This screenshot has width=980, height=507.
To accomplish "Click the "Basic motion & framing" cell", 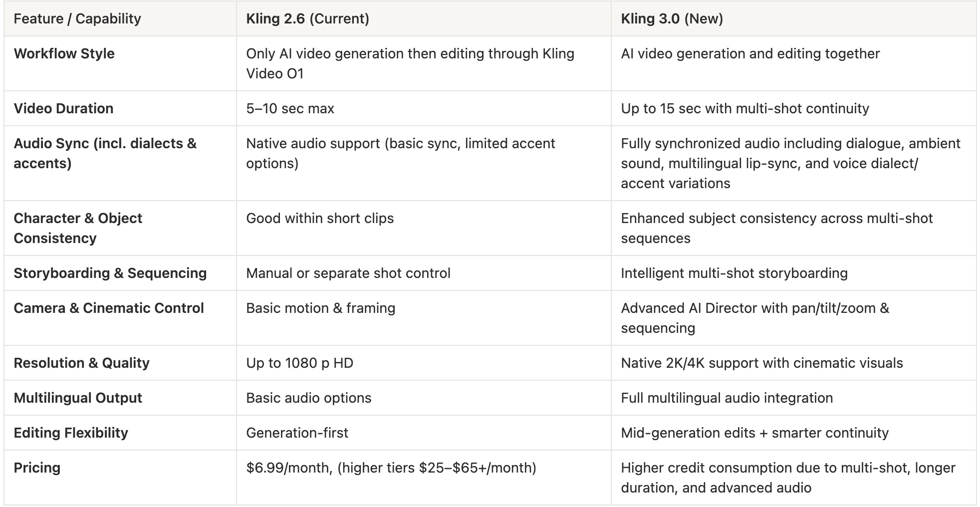I will (320, 308).
